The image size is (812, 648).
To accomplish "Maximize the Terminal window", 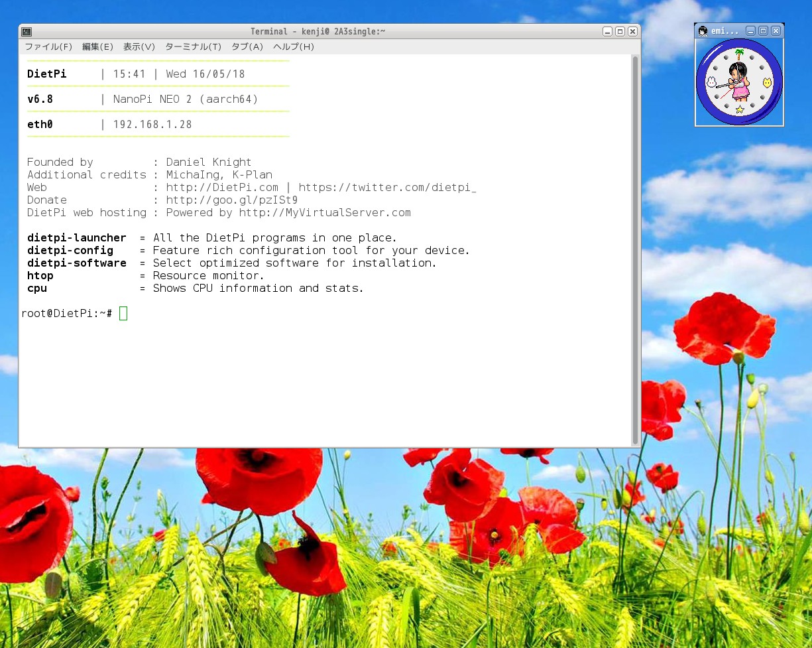I will [x=620, y=31].
